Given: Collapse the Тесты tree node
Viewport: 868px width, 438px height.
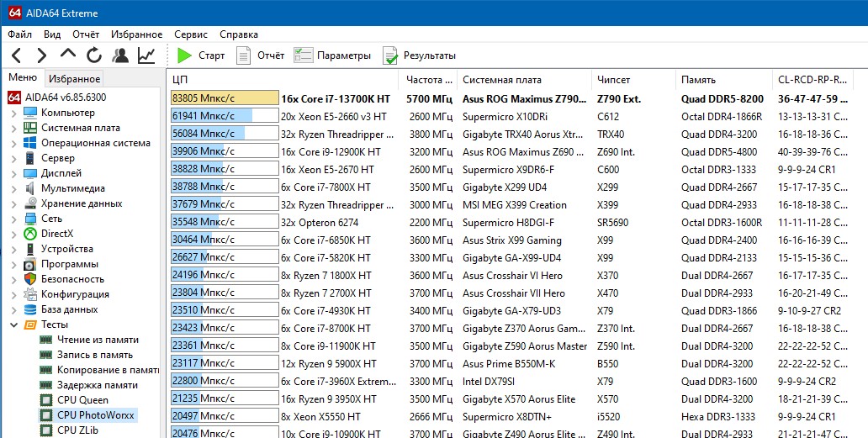Looking at the screenshot, I should tap(13, 325).
